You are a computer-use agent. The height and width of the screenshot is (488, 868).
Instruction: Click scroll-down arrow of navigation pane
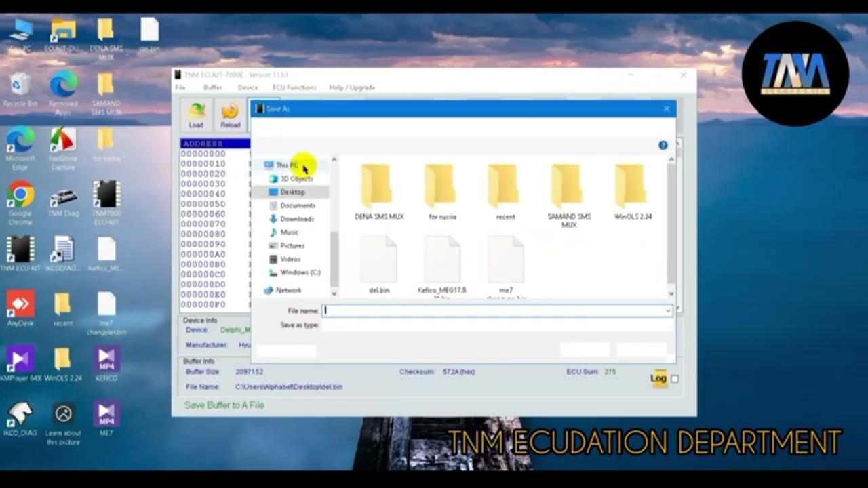point(334,293)
